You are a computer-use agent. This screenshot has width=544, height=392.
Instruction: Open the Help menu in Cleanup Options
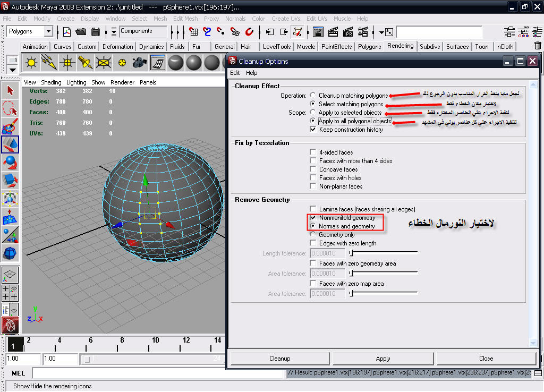(251, 73)
